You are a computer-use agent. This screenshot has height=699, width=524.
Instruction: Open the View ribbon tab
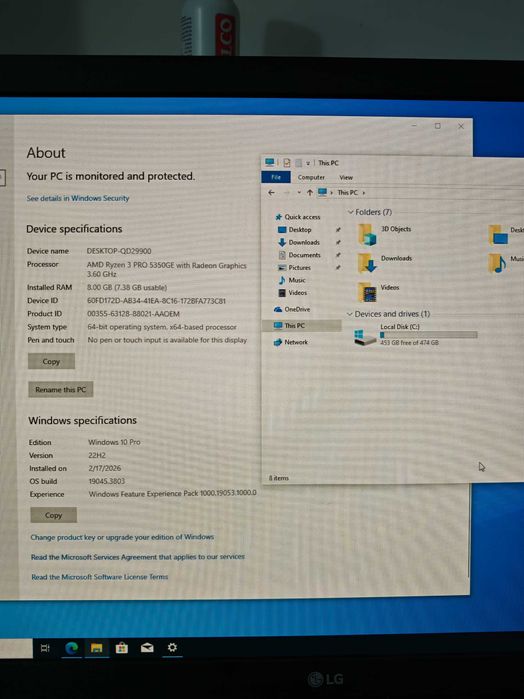tap(346, 177)
